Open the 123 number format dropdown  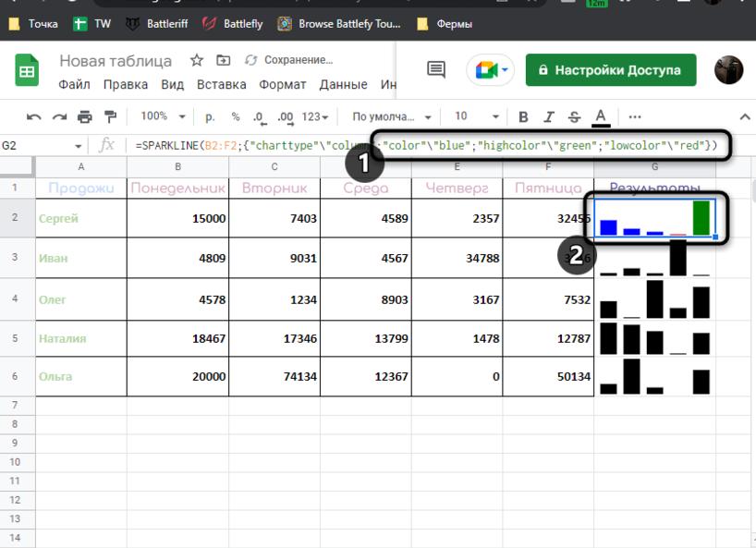pyautogui.click(x=316, y=116)
